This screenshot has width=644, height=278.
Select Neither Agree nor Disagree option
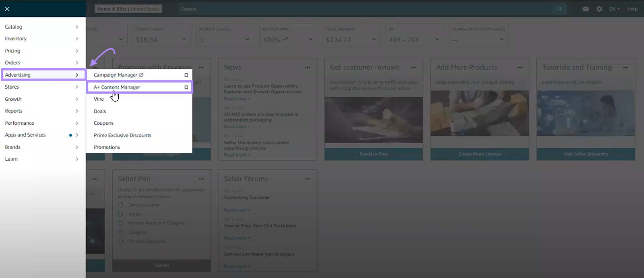coord(120,223)
